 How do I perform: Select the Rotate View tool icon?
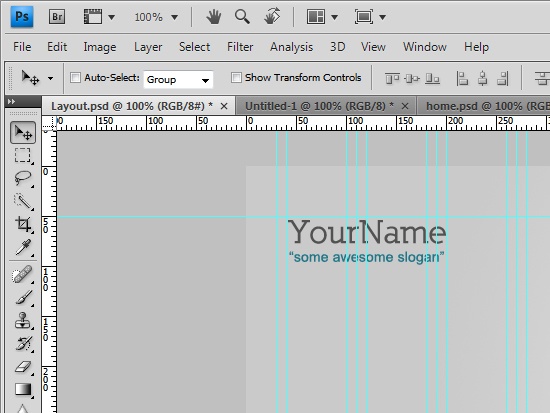(x=272, y=16)
